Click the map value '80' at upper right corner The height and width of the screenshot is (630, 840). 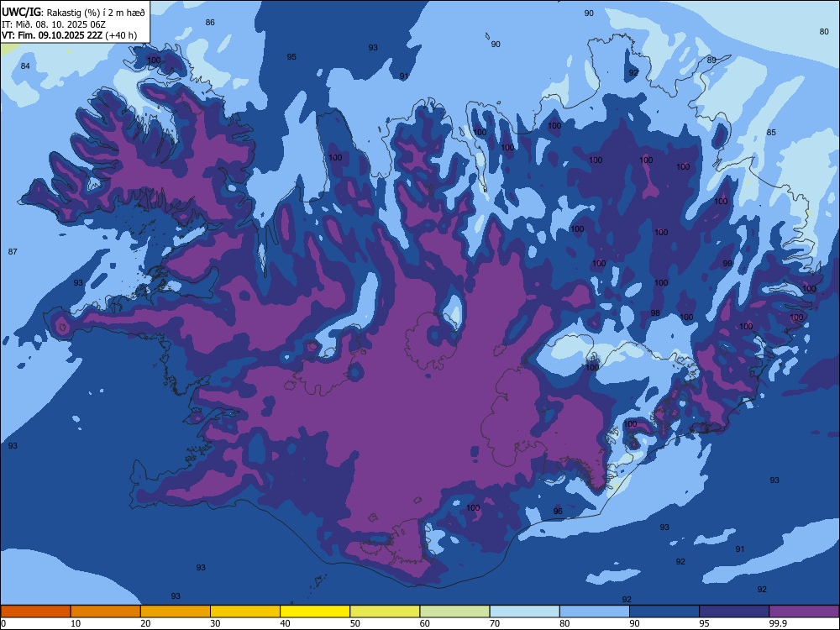coord(824,32)
